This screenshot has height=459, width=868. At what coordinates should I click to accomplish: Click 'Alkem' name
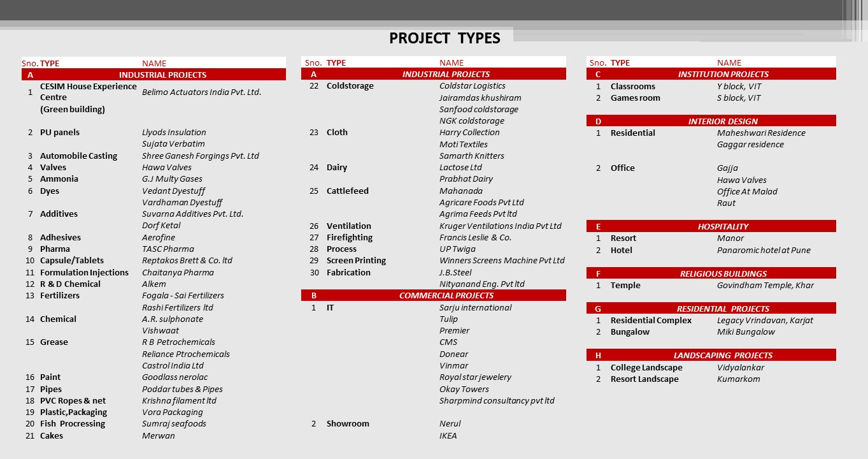click(154, 284)
